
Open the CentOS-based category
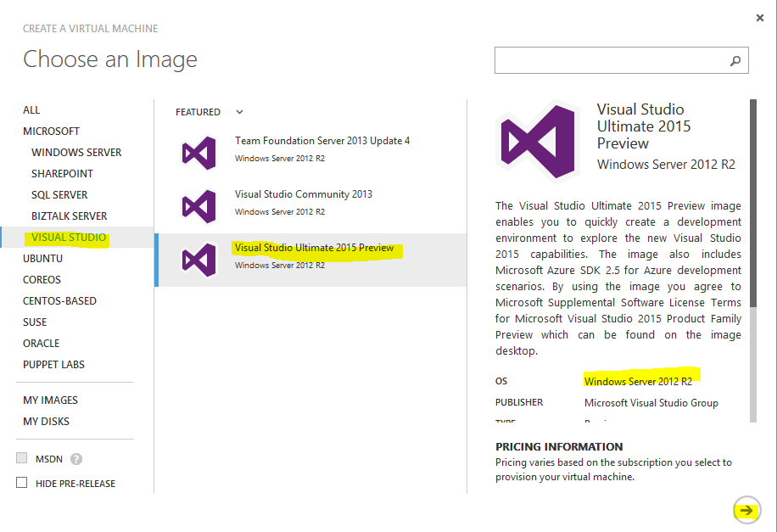pos(59,301)
